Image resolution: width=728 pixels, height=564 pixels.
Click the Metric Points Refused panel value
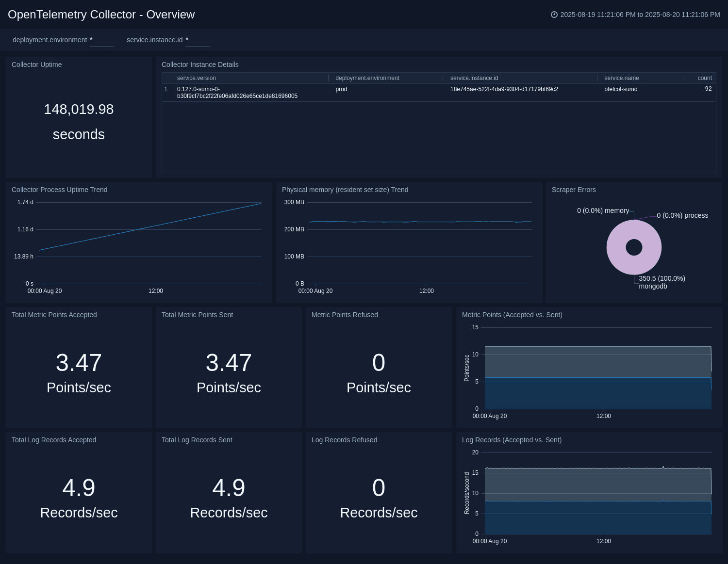pos(379,363)
